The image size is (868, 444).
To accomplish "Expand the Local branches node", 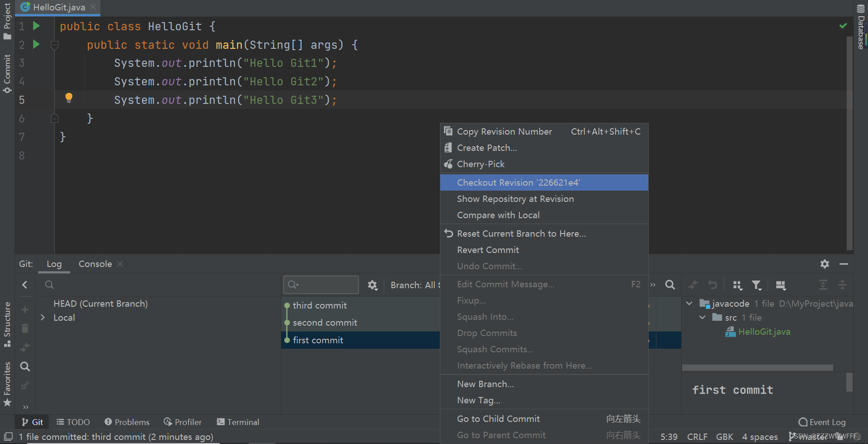I will [42, 318].
